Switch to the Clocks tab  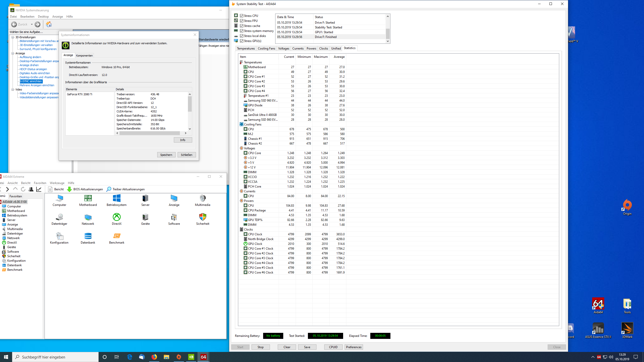(324, 48)
